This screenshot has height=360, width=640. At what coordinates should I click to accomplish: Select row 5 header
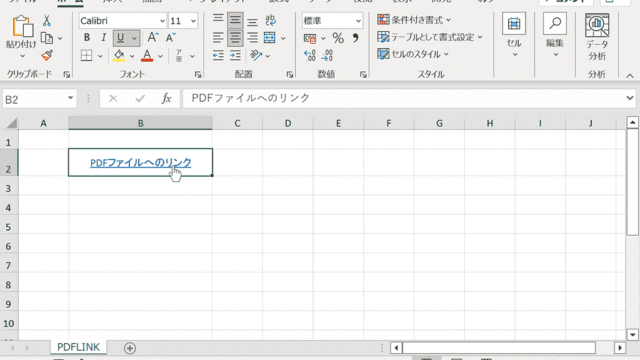9,227
